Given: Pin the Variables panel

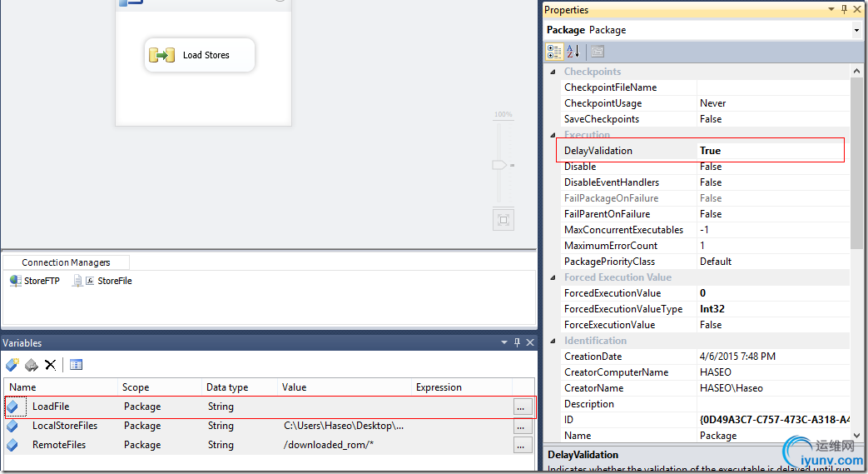Looking at the screenshot, I should tap(517, 342).
